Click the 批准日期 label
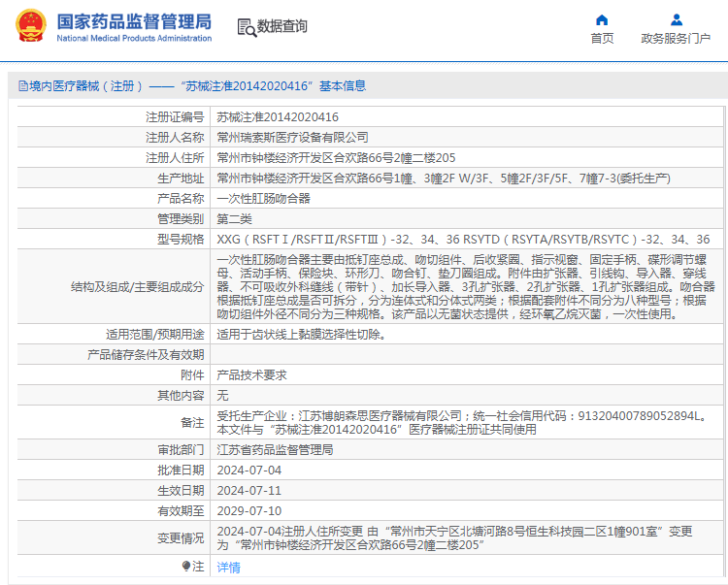The image size is (728, 585). point(181,471)
